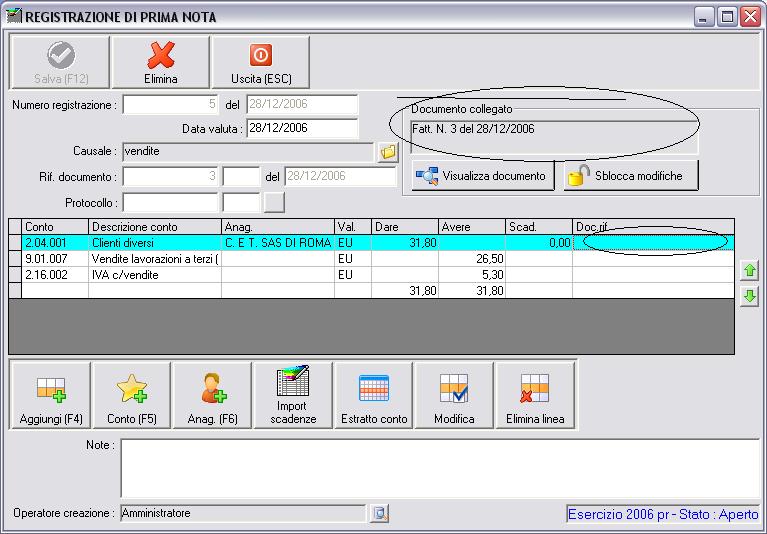Create new account with Conto (F5)
Viewport: 767px width, 534px height.
click(132, 395)
